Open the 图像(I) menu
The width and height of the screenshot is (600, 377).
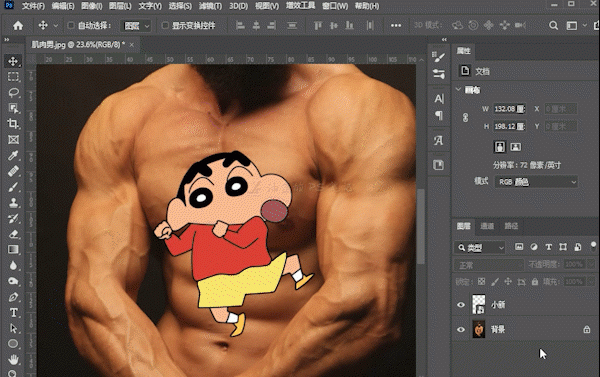[x=92, y=6]
